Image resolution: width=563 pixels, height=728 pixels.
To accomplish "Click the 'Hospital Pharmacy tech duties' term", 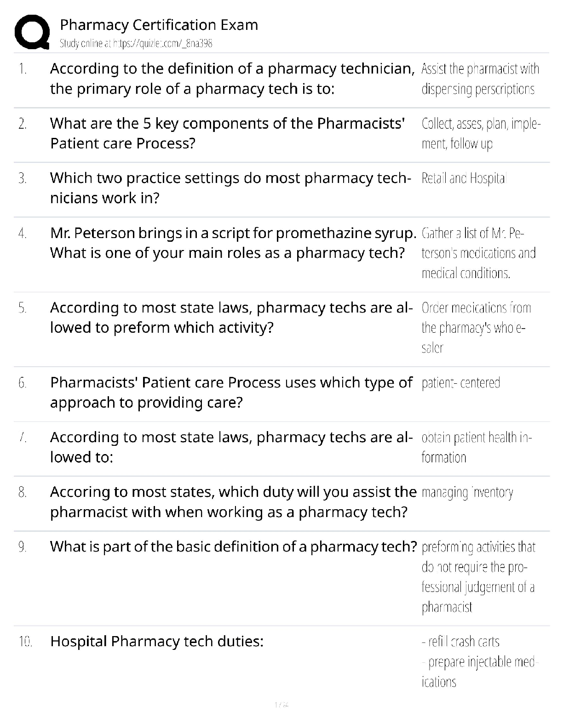I will [x=157, y=641].
